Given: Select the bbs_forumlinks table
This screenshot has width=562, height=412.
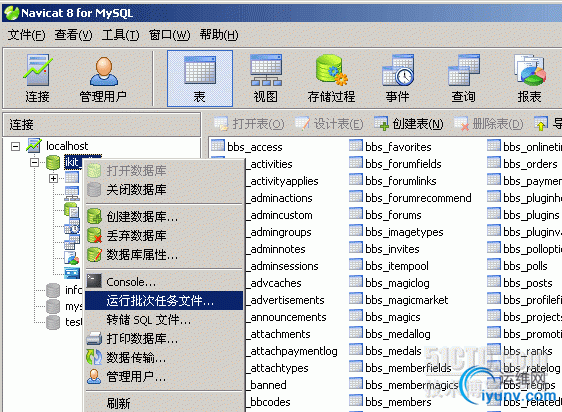Looking at the screenshot, I should point(393,181).
